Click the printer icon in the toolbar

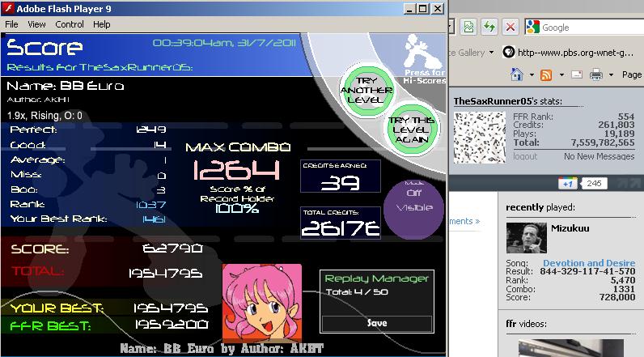(x=596, y=74)
